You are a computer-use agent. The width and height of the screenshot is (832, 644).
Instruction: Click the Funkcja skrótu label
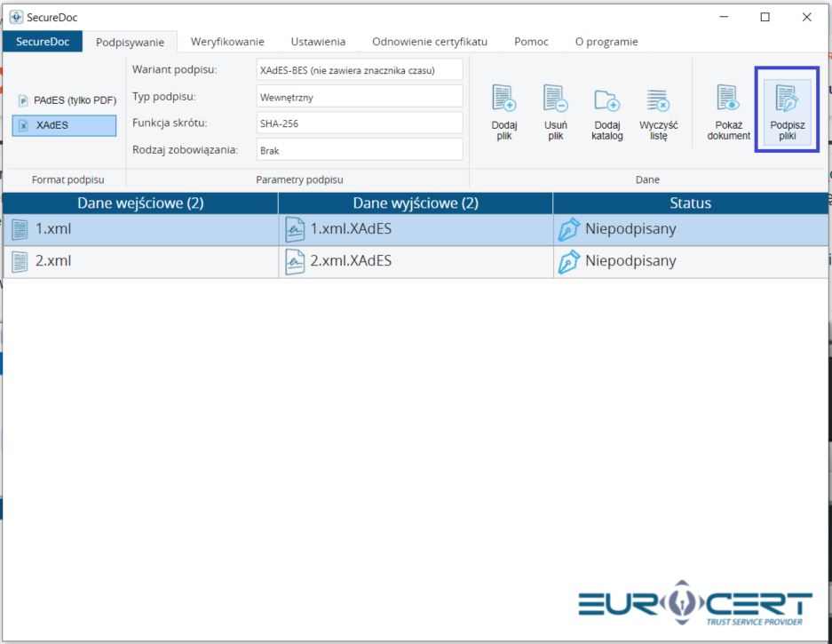click(x=170, y=123)
